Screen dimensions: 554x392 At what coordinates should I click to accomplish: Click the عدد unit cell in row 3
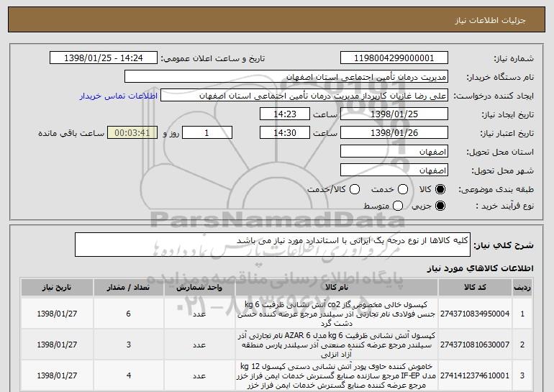click(x=199, y=375)
